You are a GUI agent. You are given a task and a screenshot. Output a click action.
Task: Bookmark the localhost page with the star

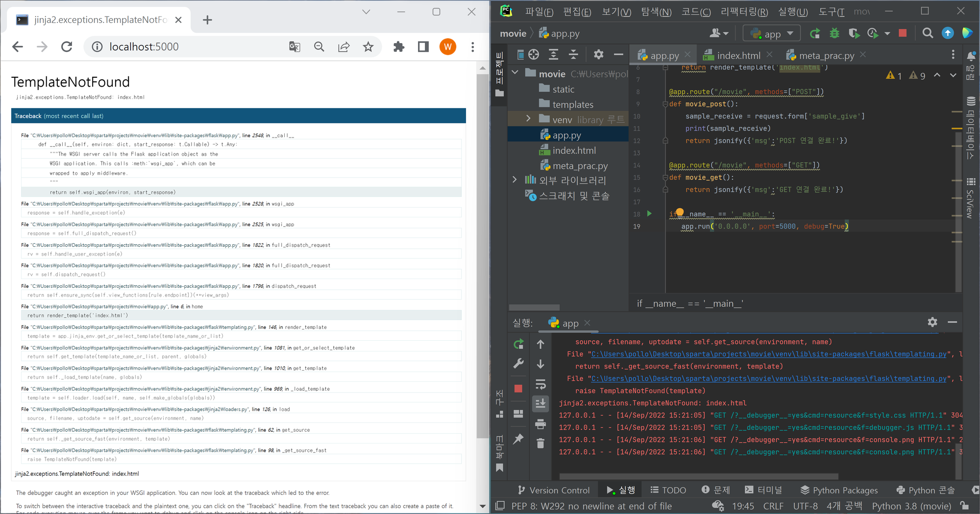point(368,47)
